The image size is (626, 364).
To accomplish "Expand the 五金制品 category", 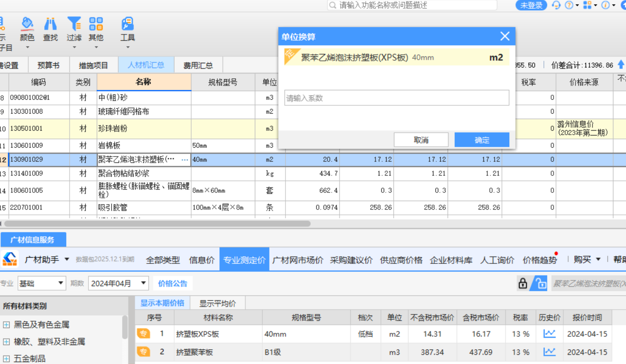I will [6, 359].
